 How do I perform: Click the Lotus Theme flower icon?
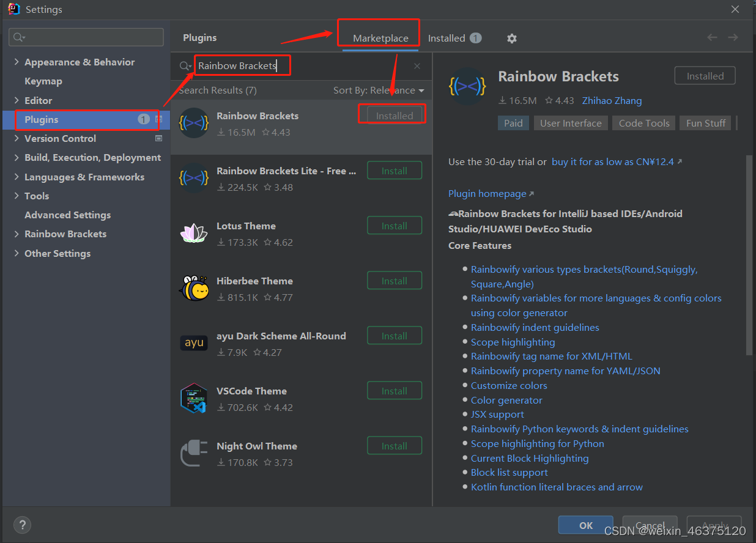click(x=195, y=233)
